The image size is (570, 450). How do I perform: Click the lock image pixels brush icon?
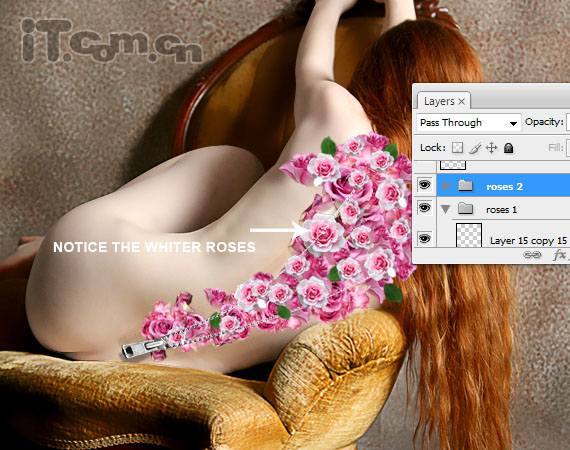click(x=474, y=148)
